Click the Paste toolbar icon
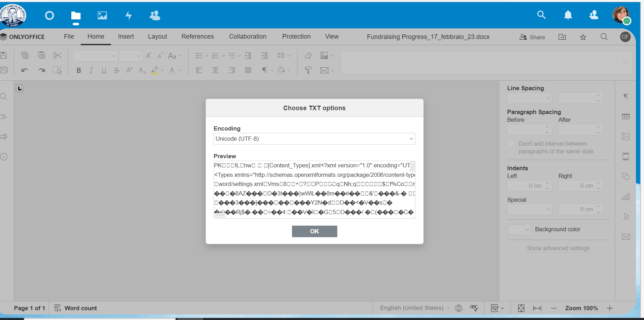The height and width of the screenshot is (320, 644). coord(41,55)
